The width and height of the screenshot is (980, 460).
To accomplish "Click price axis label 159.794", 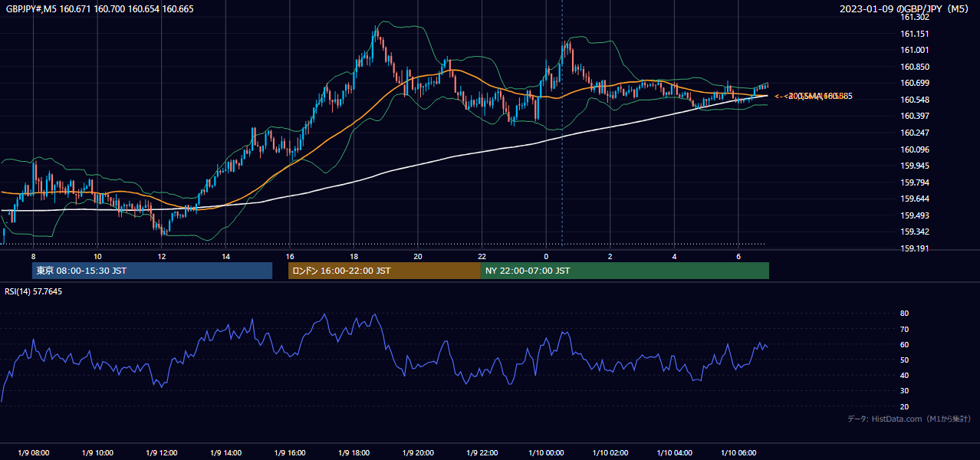I will [x=915, y=182].
